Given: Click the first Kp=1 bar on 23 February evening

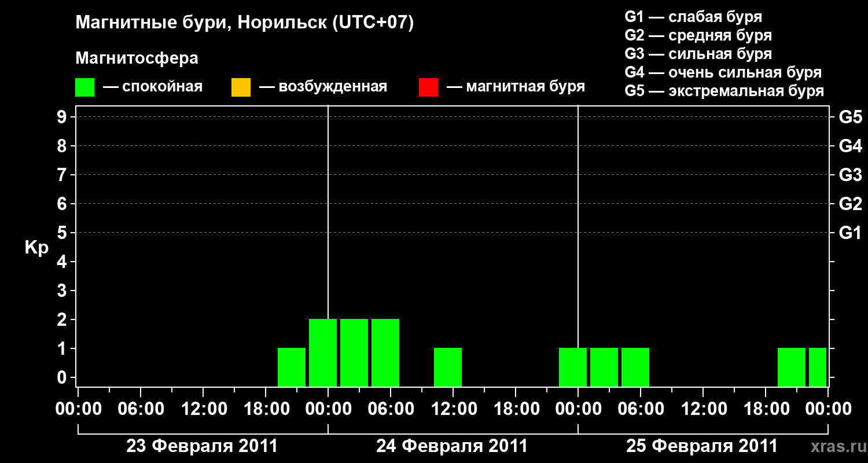Looking at the screenshot, I should (292, 367).
